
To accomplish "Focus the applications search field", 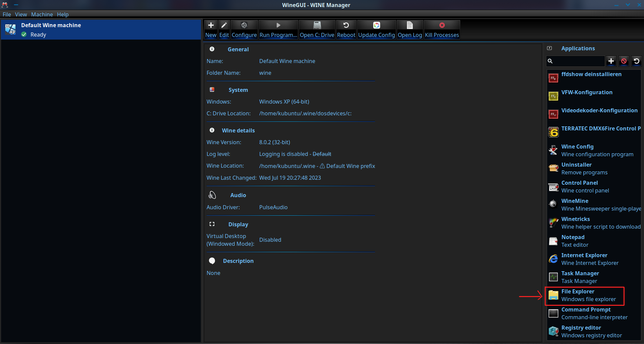I will click(x=576, y=61).
